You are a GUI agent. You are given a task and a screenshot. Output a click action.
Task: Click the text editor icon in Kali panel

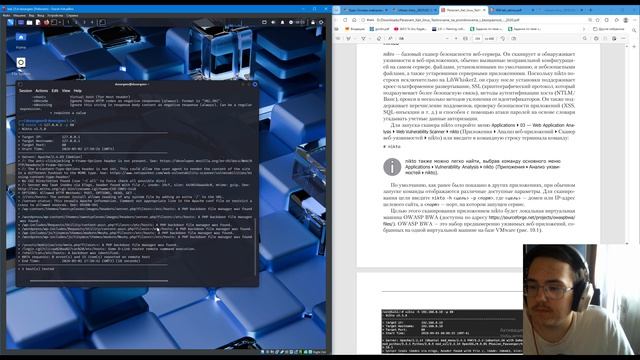point(38,22)
